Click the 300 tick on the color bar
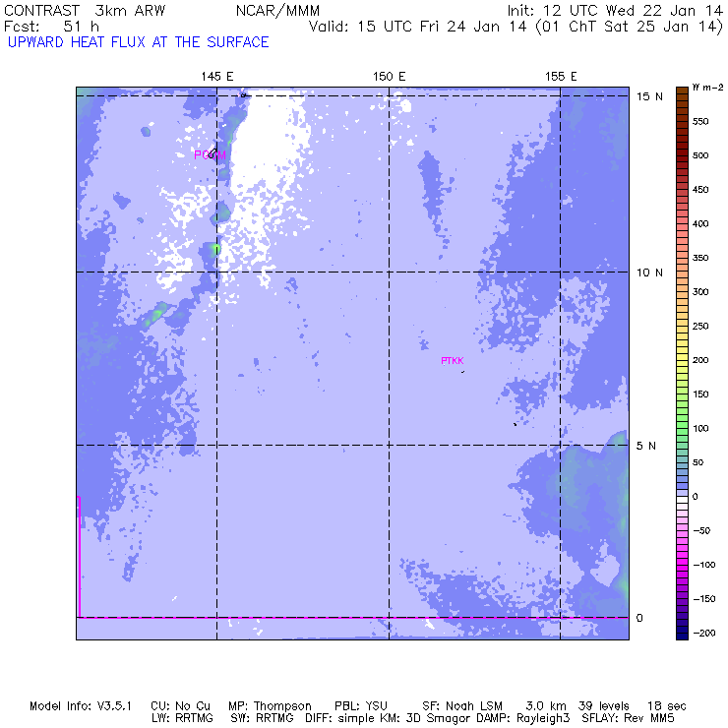This screenshot has height=728, width=728. click(x=700, y=291)
